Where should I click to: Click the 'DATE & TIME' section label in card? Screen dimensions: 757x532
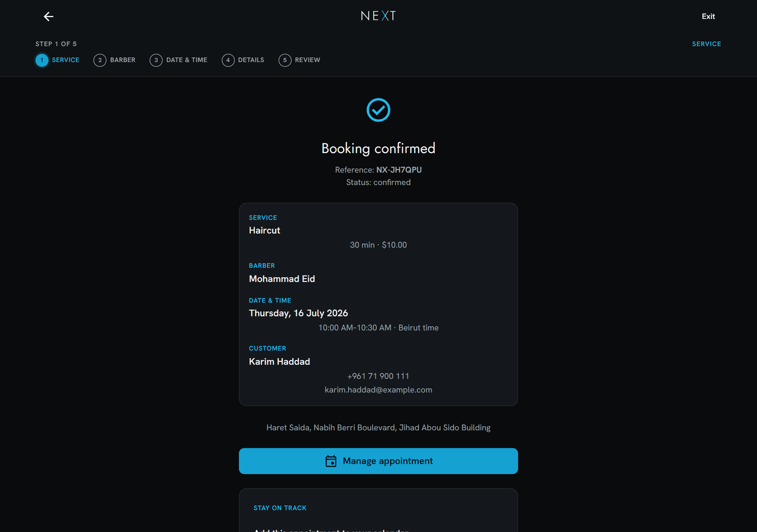pos(270,300)
